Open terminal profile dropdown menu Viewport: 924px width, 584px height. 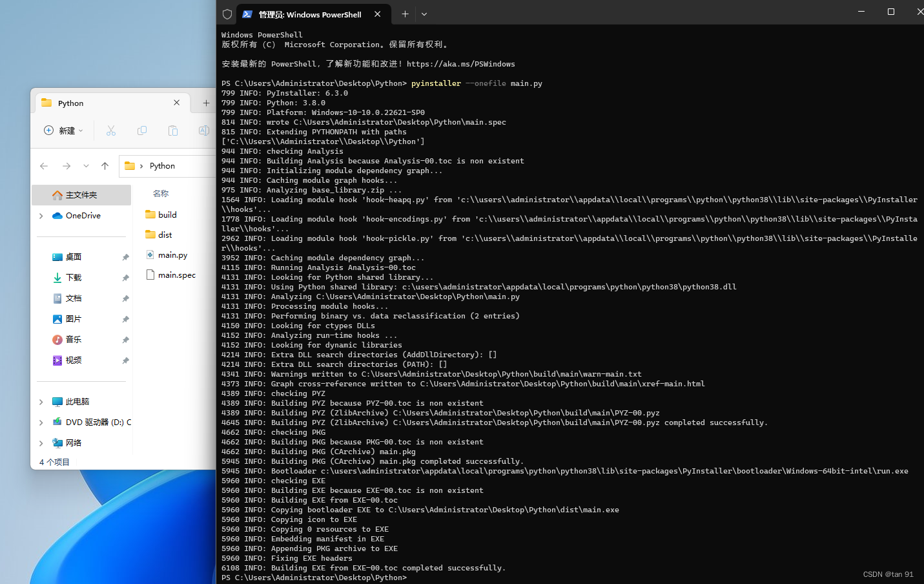coord(424,14)
